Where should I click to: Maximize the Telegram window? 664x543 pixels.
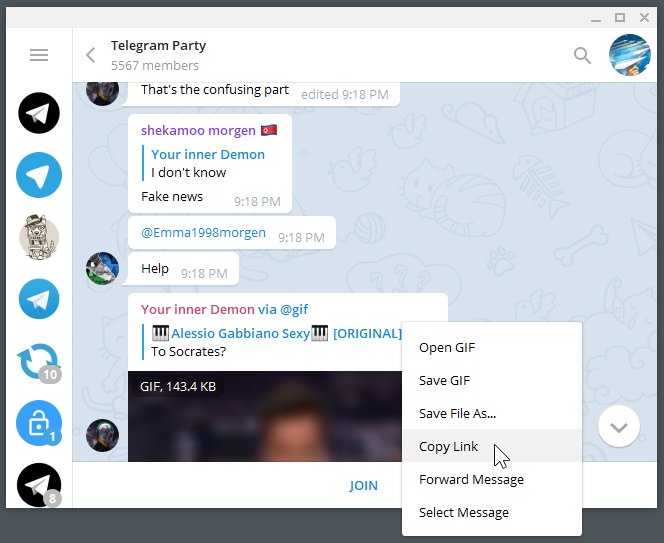tap(620, 18)
